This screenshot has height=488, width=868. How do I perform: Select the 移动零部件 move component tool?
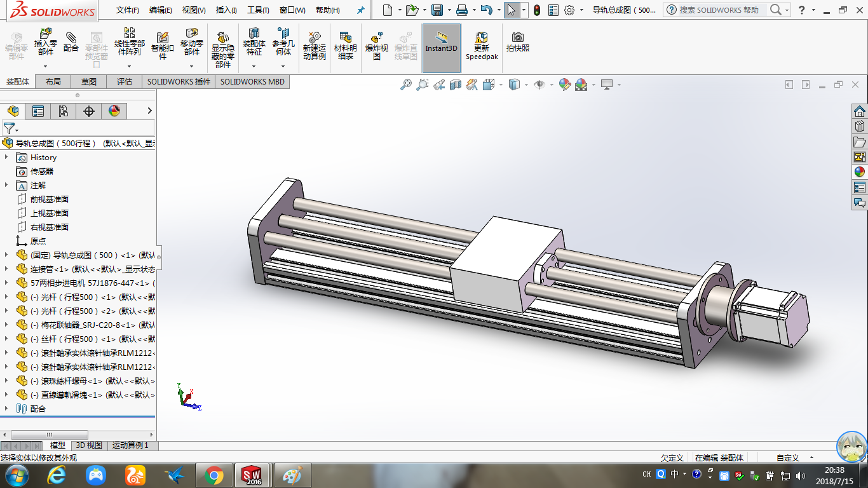click(191, 42)
